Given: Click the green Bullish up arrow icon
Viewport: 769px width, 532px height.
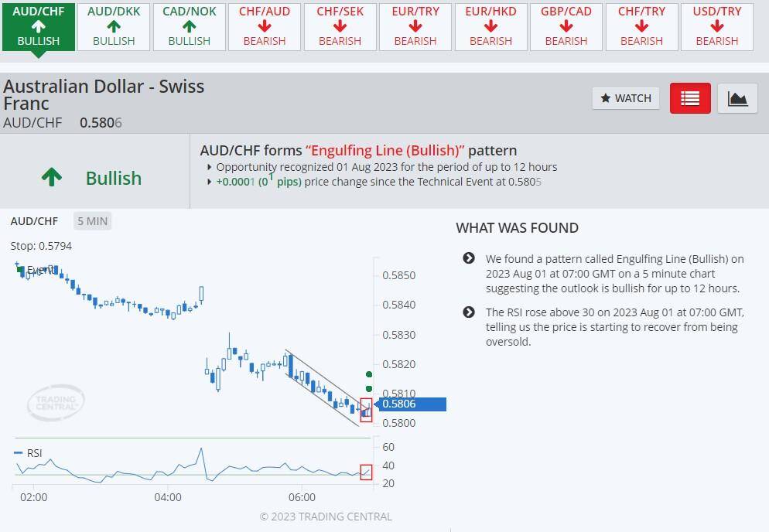Looking at the screenshot, I should point(52,177).
